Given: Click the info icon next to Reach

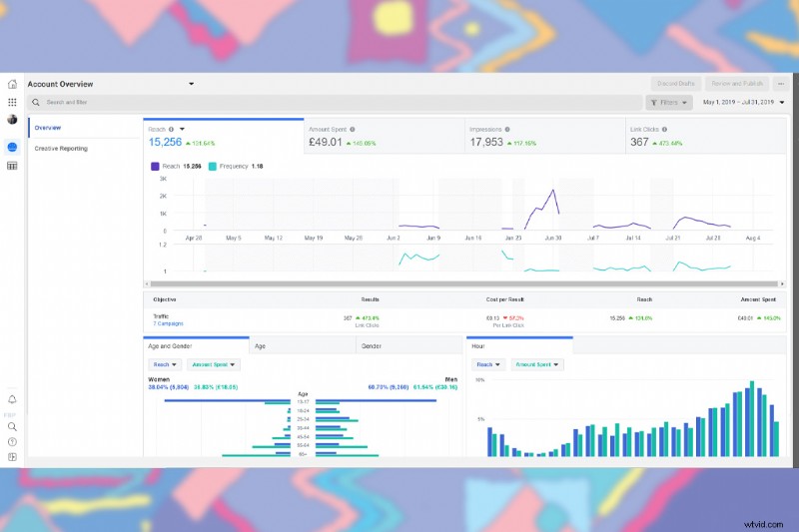Looking at the screenshot, I should coord(171,130).
